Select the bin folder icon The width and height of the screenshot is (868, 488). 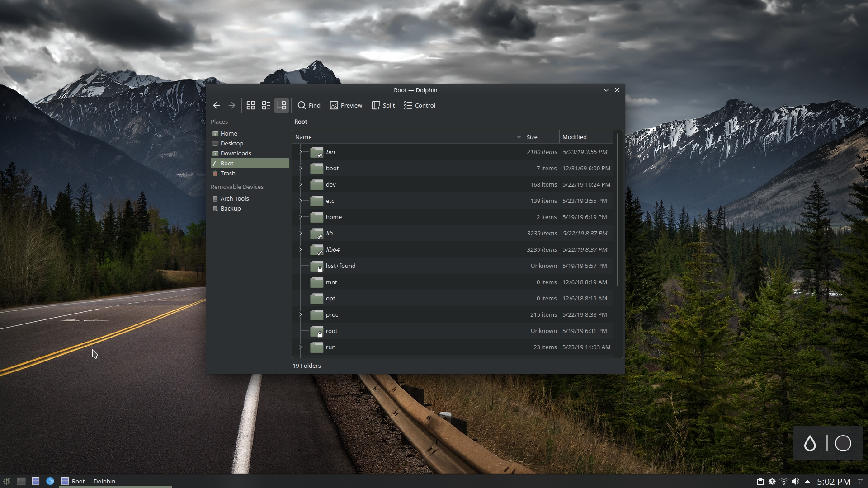[x=317, y=152]
